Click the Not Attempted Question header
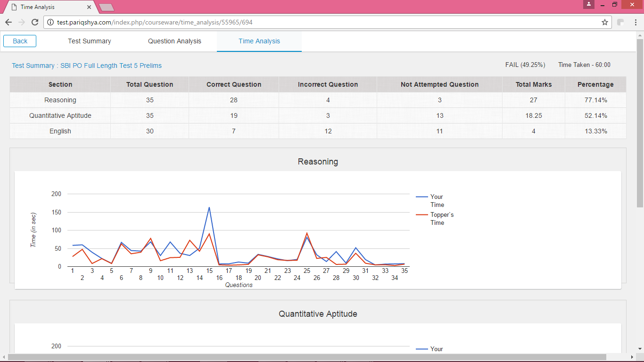The height and width of the screenshot is (362, 644). pos(439,84)
